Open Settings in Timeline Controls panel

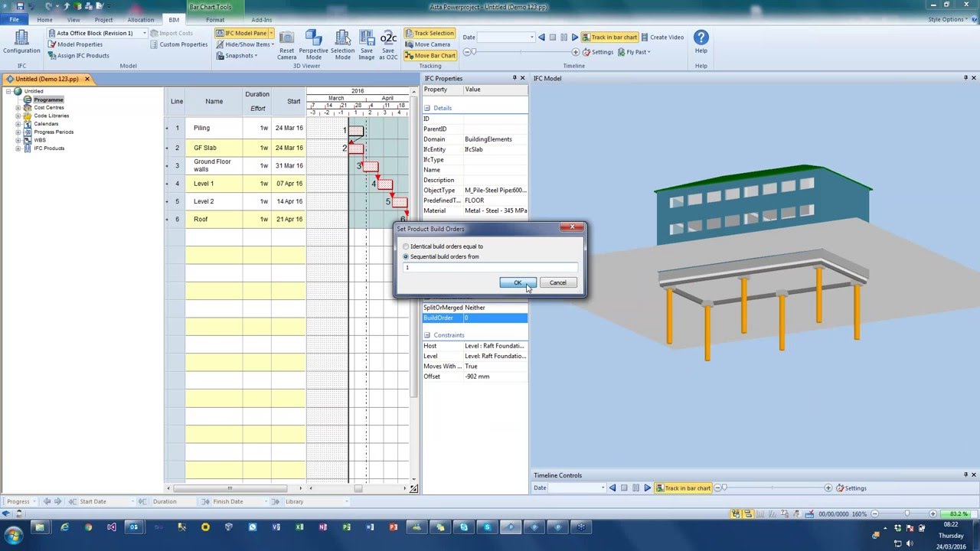tap(851, 488)
